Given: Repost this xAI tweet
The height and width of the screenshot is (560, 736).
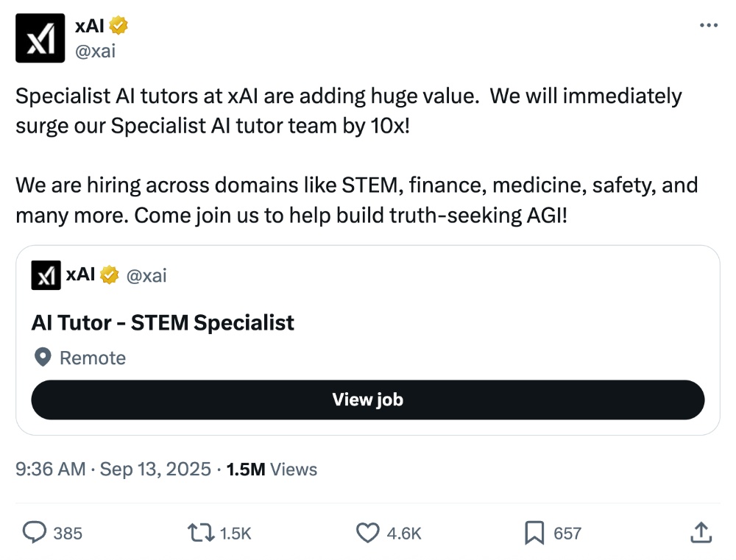Looking at the screenshot, I should coord(200,533).
